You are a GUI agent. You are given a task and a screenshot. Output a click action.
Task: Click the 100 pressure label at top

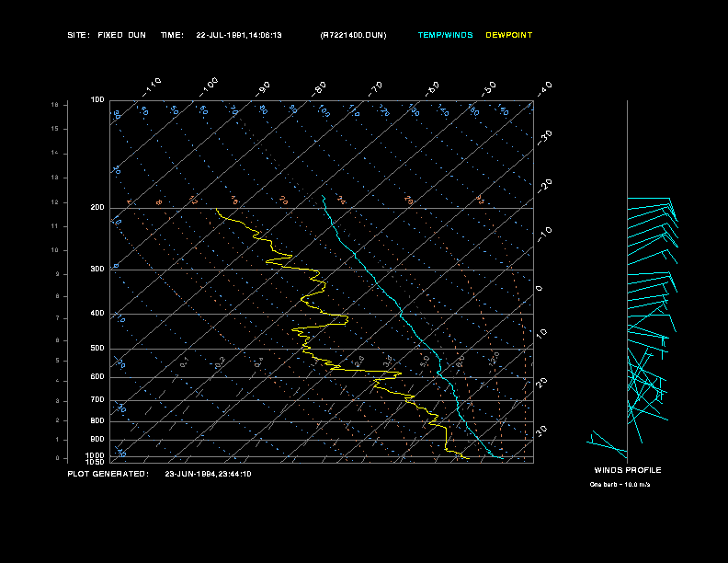tap(97, 99)
